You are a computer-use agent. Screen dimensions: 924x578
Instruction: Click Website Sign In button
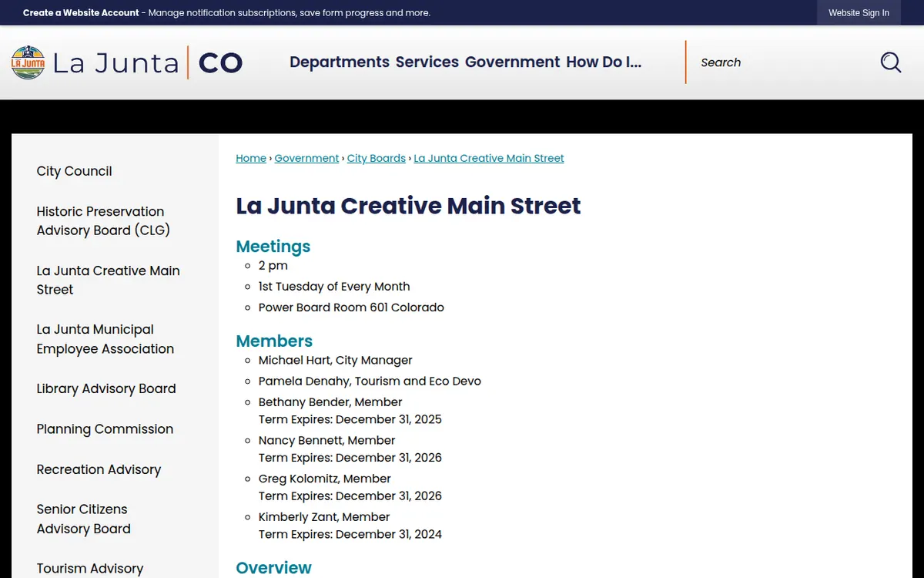point(859,13)
